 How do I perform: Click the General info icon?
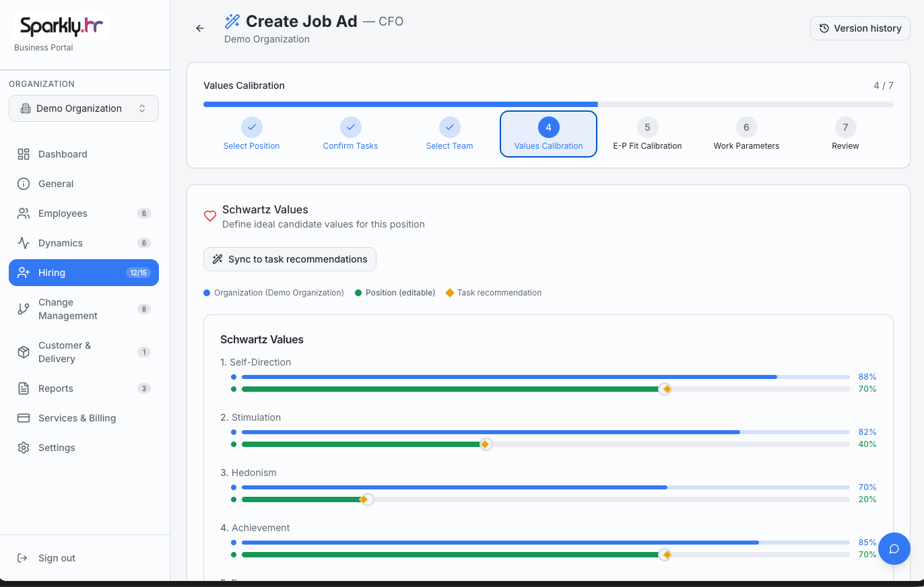click(x=24, y=184)
